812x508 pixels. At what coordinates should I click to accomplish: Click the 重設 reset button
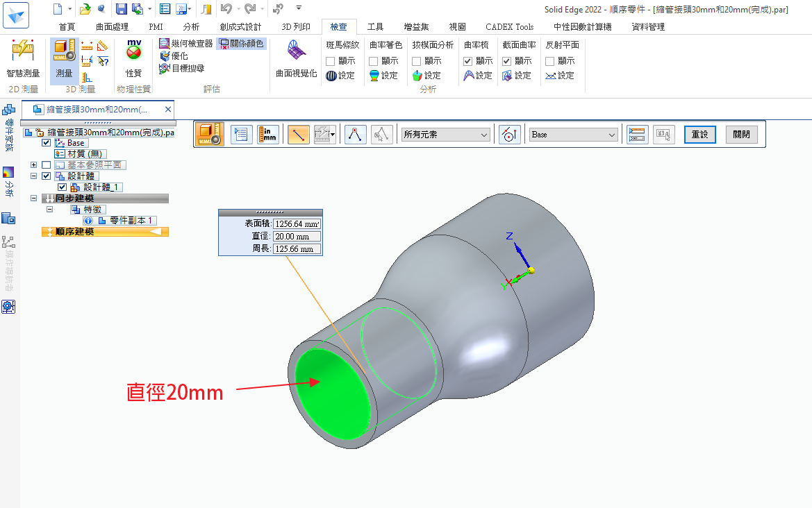(x=700, y=135)
